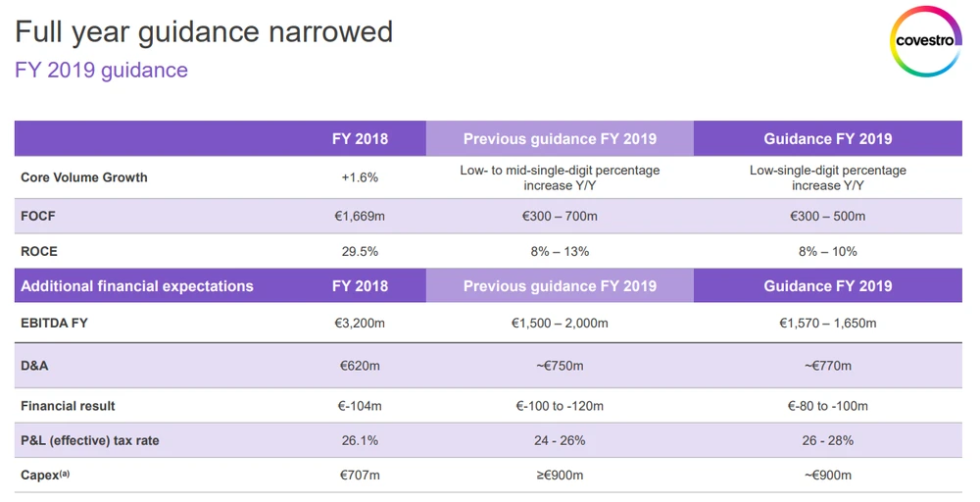
Task: Select the "Additional financial expectations" header
Action: click(x=137, y=286)
